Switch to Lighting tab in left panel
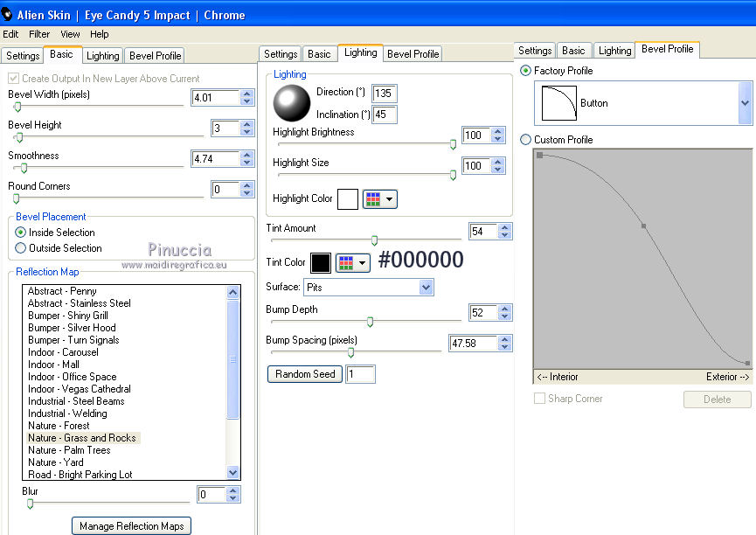Viewport: 756px width, 535px height. pyautogui.click(x=103, y=55)
